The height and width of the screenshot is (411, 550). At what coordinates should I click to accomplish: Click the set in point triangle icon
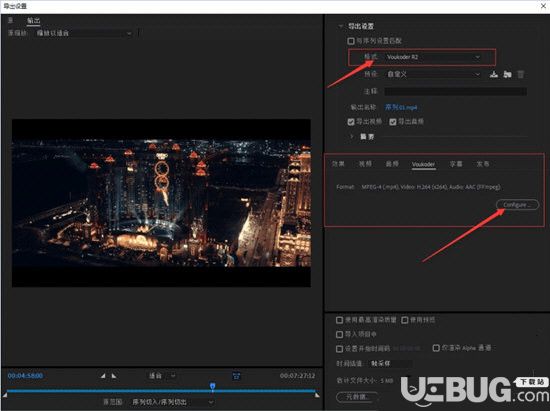pyautogui.click(x=103, y=376)
